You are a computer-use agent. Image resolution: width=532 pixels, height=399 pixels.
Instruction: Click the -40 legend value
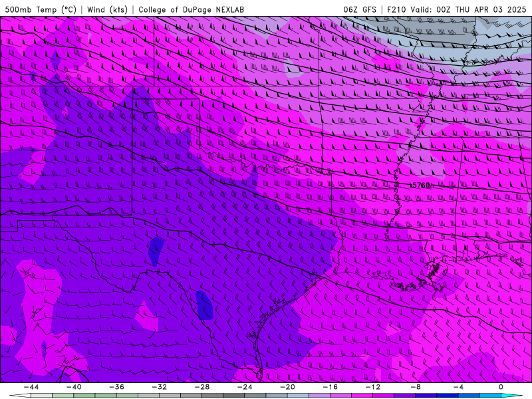point(74,387)
